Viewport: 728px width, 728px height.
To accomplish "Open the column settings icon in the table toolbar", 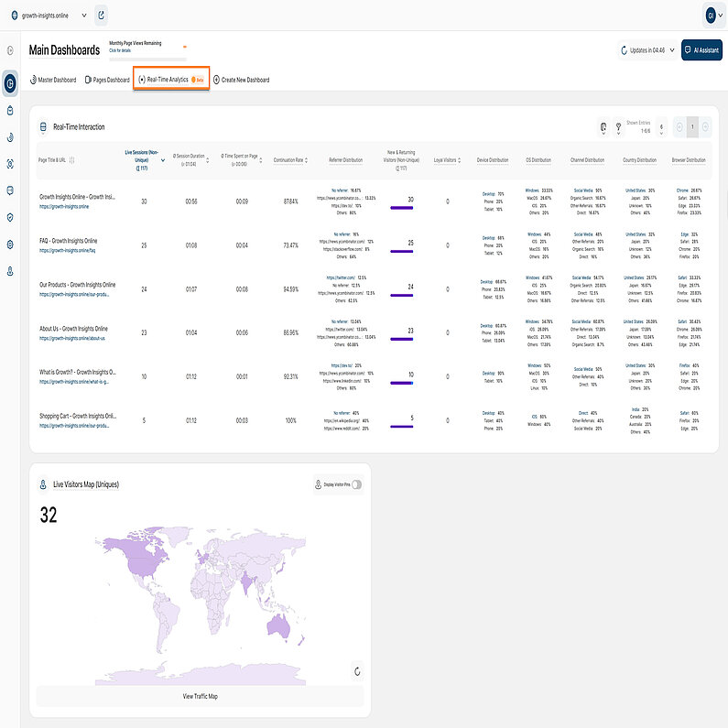I will (x=603, y=126).
